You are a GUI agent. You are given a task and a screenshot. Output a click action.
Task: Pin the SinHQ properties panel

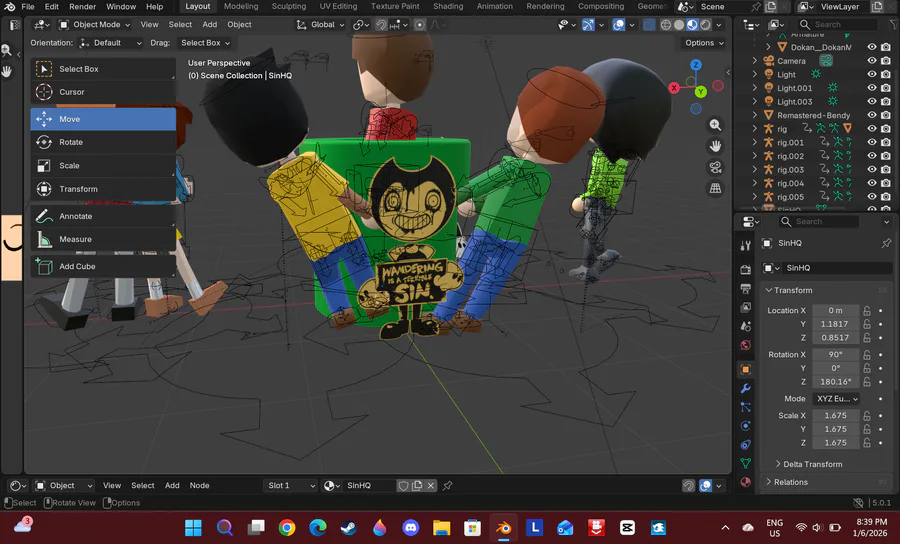point(886,243)
